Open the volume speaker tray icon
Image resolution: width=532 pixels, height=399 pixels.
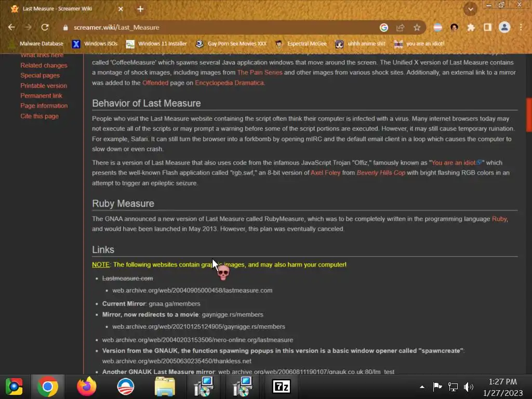[x=469, y=387]
